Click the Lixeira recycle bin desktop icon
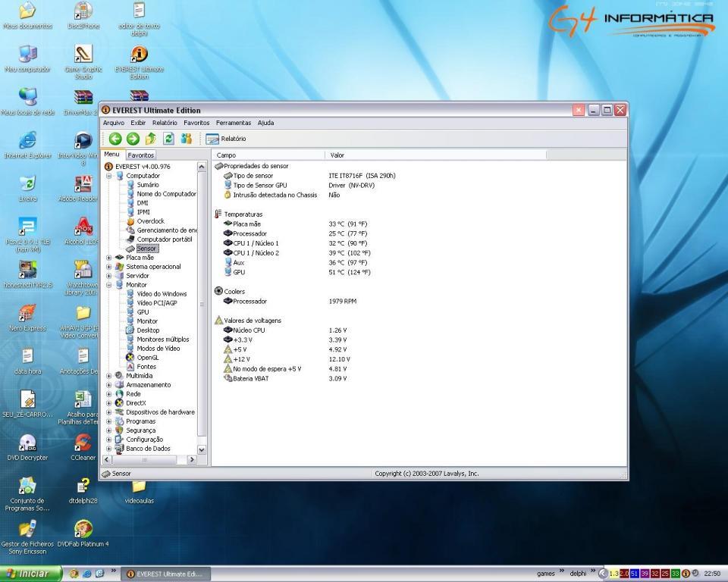This screenshot has height=582, width=728. (x=28, y=189)
